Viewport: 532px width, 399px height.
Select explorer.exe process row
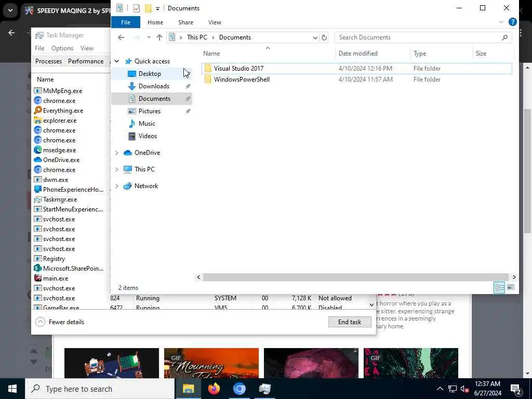[60, 121]
